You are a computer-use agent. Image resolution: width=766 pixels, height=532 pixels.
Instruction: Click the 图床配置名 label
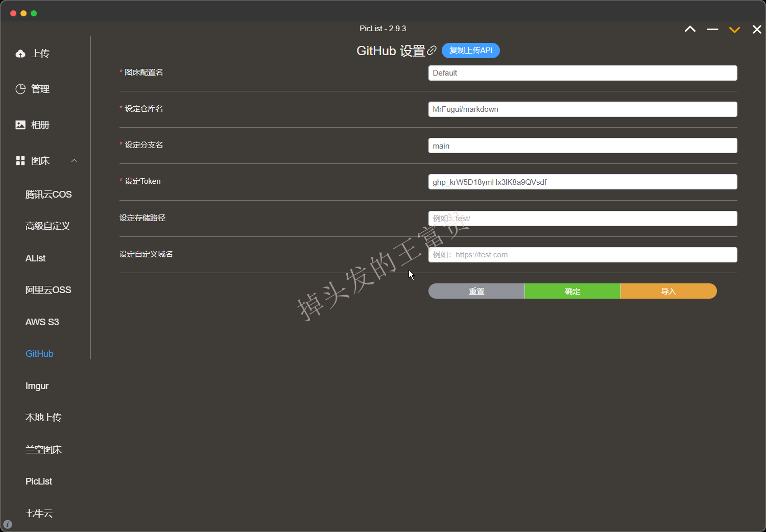[x=144, y=72]
